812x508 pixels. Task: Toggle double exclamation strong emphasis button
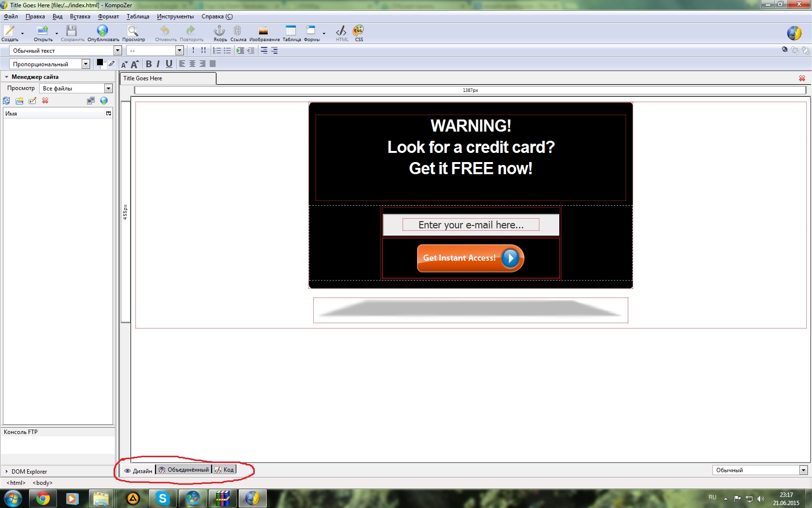203,50
